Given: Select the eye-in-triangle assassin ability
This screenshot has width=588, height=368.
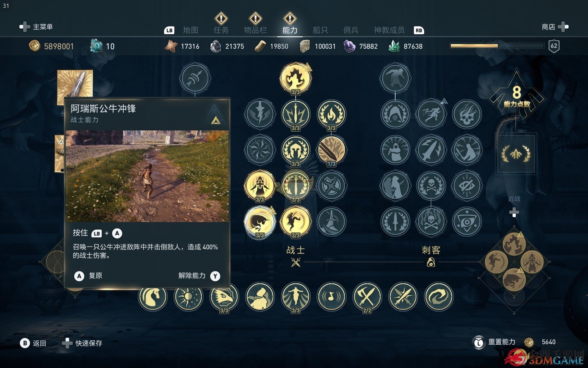Looking at the screenshot, I should click(x=467, y=222).
